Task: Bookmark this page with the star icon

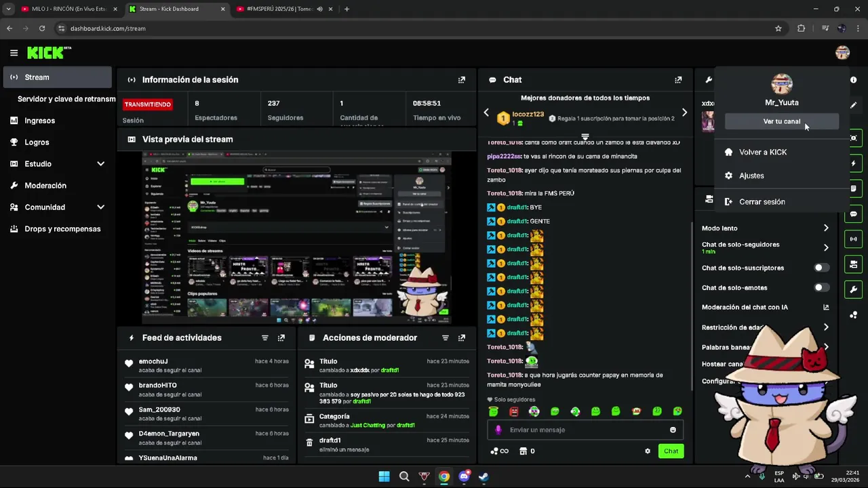Action: click(x=778, y=28)
